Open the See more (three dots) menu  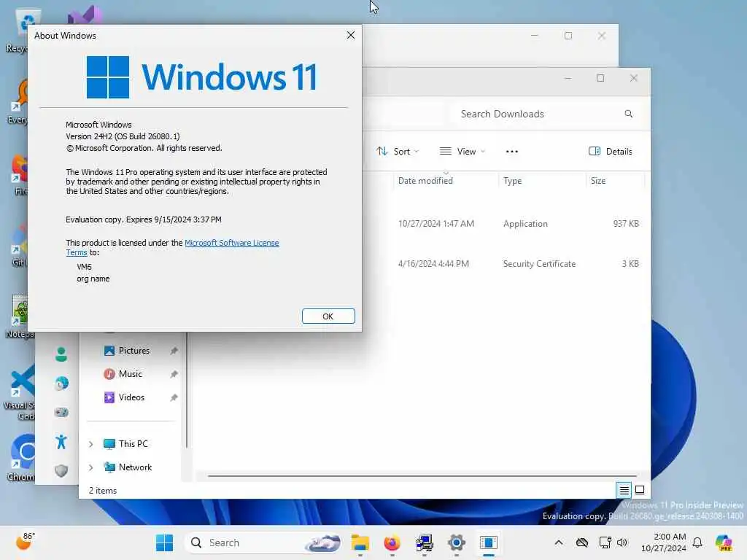click(x=511, y=152)
